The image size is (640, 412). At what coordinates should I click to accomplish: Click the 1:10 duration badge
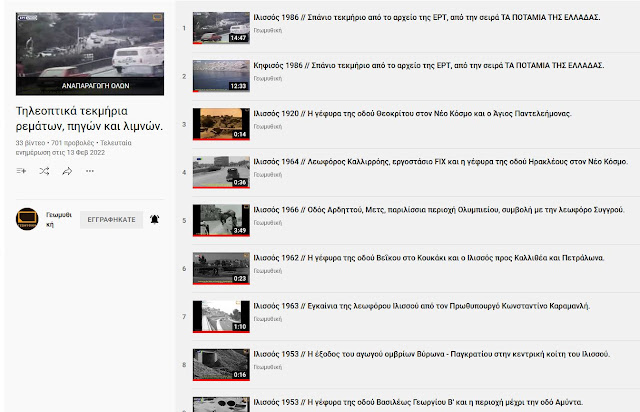[240, 327]
